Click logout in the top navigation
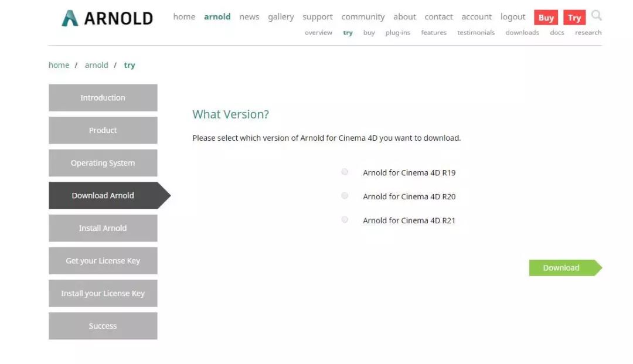This screenshot has width=633, height=364. tap(513, 16)
